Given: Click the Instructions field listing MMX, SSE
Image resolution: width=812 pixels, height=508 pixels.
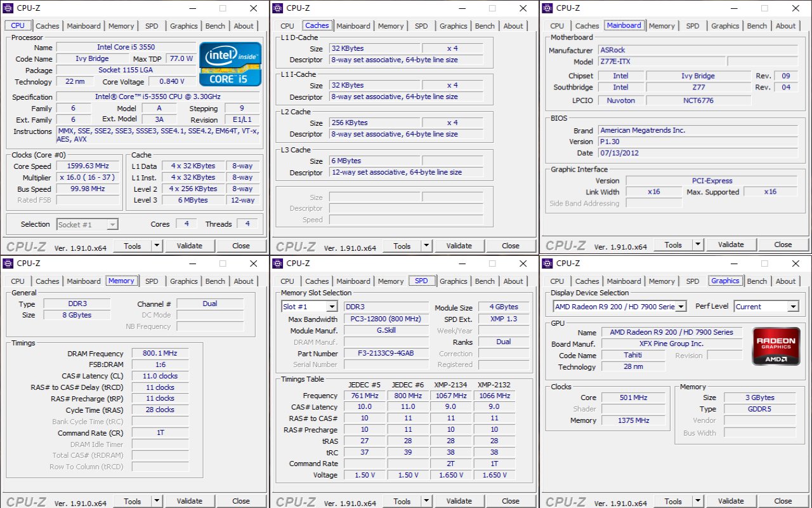Looking at the screenshot, I should [x=157, y=135].
